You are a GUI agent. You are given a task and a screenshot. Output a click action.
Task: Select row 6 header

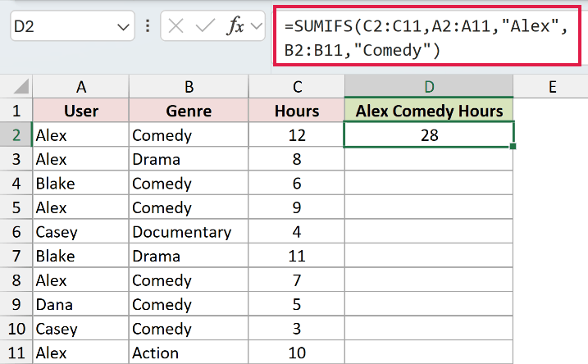(x=16, y=232)
